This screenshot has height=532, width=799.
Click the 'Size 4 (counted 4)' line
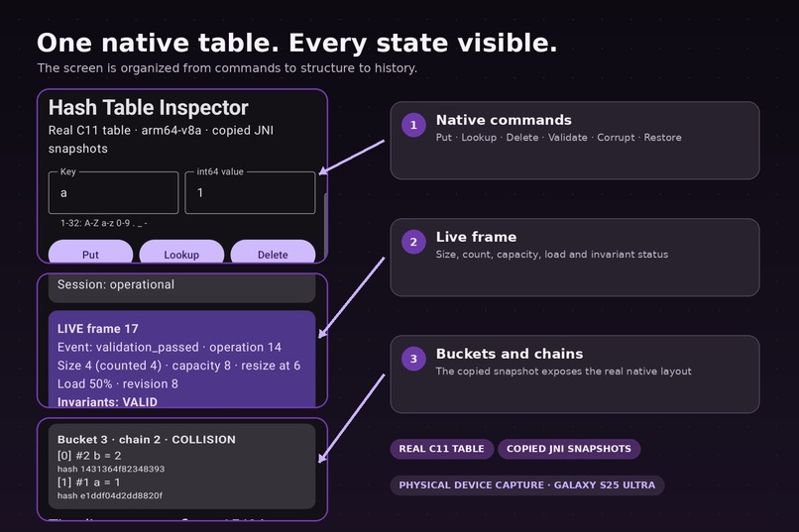click(x=178, y=366)
